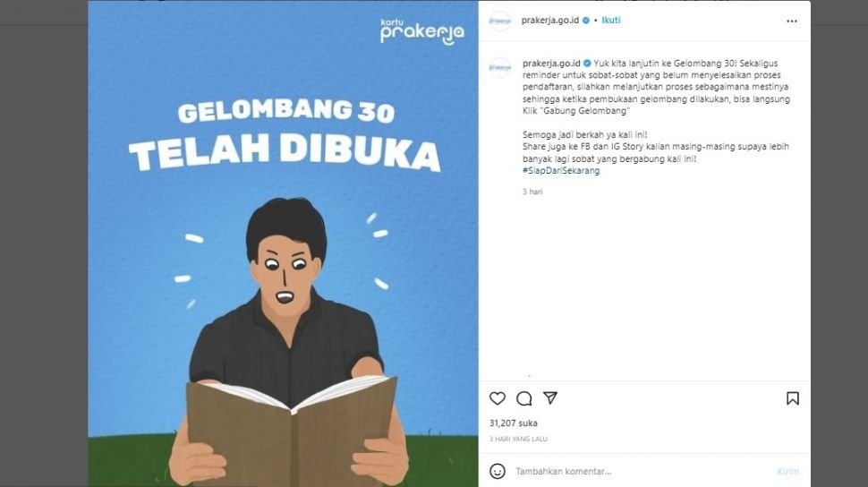This screenshot has height=487, width=868.
Task: Submit comment with Kirim button
Action: [x=788, y=472]
